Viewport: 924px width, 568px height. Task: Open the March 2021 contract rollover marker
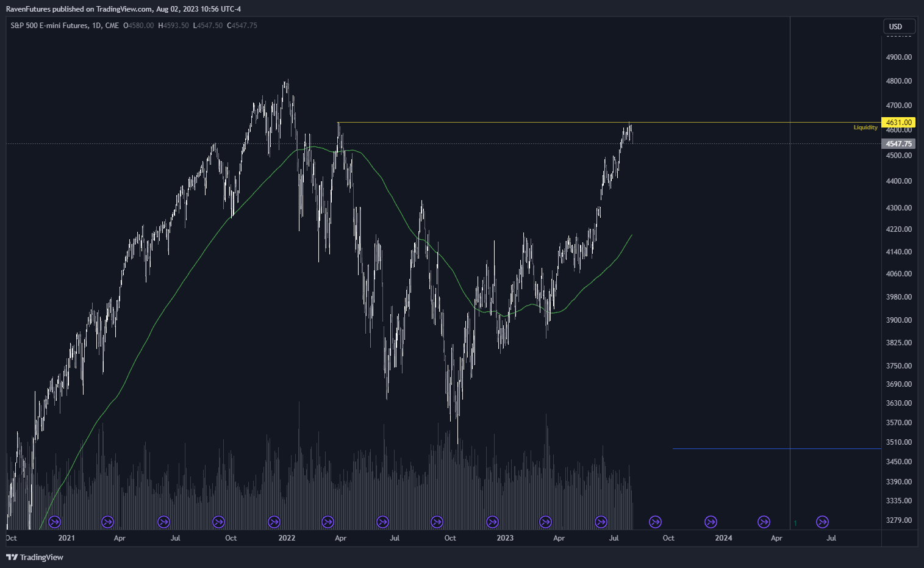click(107, 522)
